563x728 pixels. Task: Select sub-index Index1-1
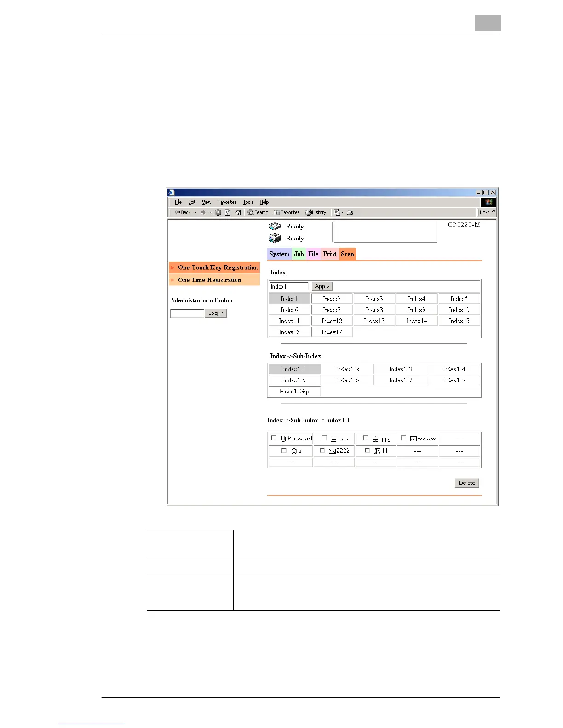tap(294, 369)
